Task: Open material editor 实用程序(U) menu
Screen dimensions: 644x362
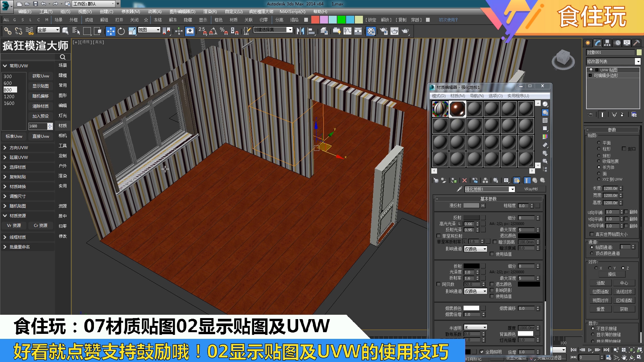Action: (x=518, y=96)
